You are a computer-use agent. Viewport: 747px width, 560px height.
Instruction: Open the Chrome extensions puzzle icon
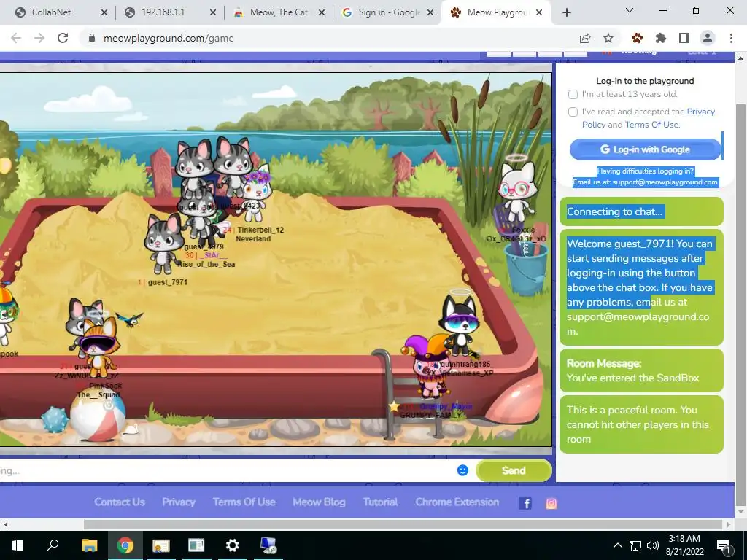tap(661, 38)
